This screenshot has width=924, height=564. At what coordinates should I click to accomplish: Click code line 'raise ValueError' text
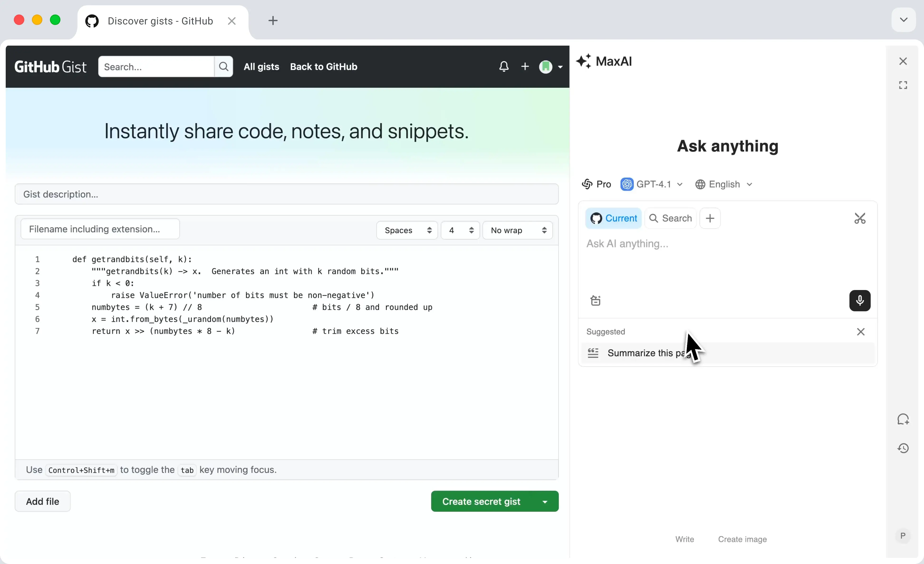(x=243, y=295)
